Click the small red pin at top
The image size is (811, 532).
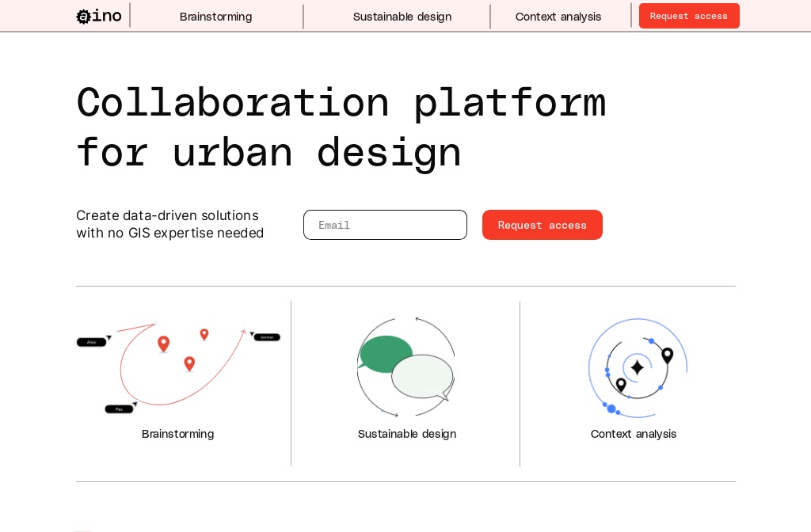204,334
